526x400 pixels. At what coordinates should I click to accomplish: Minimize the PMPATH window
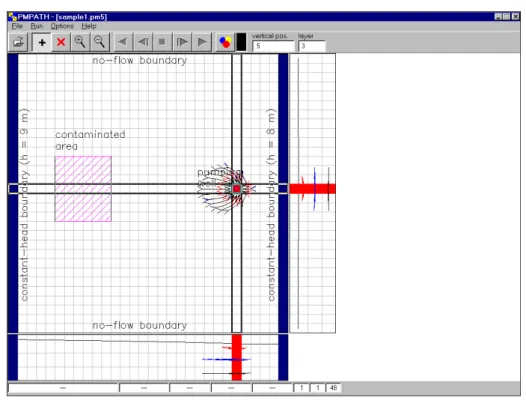coord(498,17)
